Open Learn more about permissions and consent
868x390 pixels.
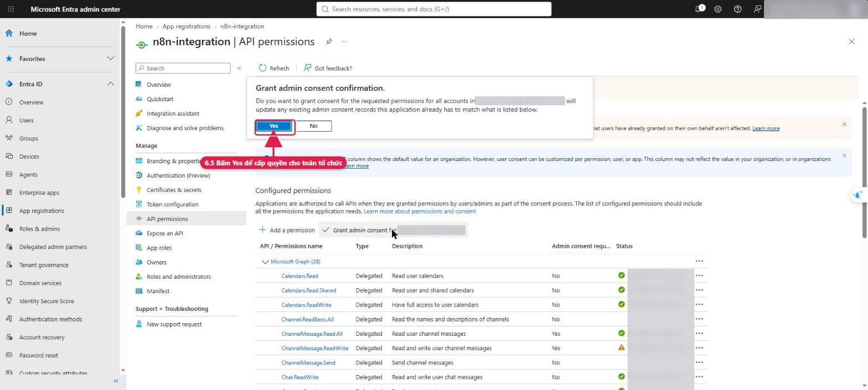(419, 211)
